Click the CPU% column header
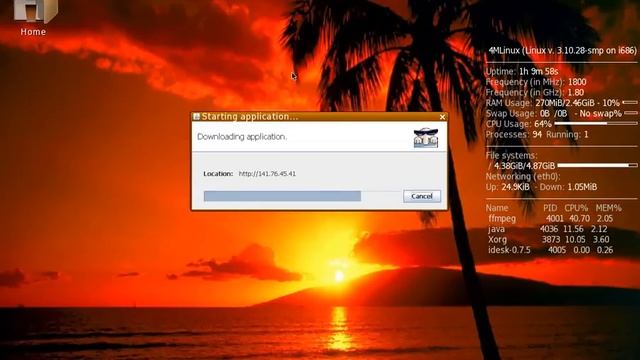 pyautogui.click(x=576, y=208)
